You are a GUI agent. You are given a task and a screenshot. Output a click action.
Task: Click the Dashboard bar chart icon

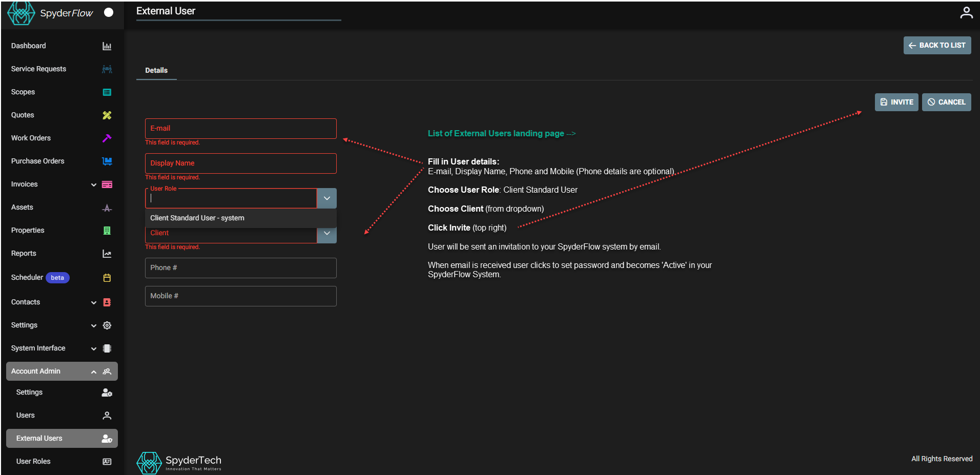(x=107, y=46)
